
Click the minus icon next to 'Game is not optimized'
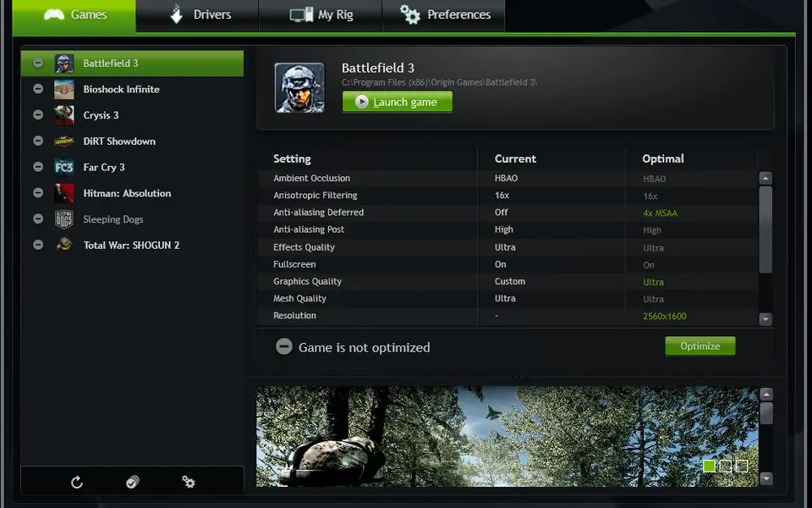[284, 346]
